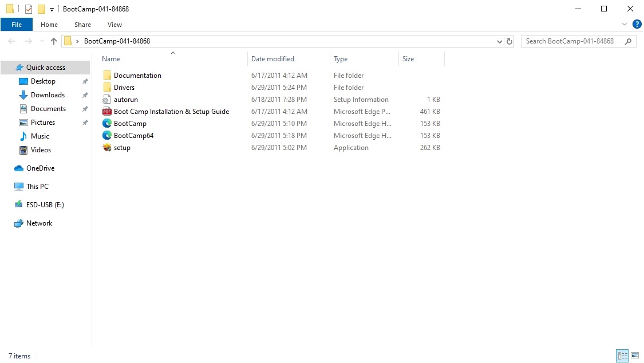
Task: Click autorun's Setup Information type cell
Action: [x=361, y=100]
